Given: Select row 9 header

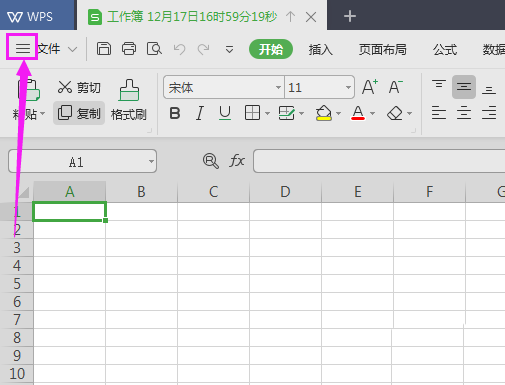Looking at the screenshot, I should point(17,356).
